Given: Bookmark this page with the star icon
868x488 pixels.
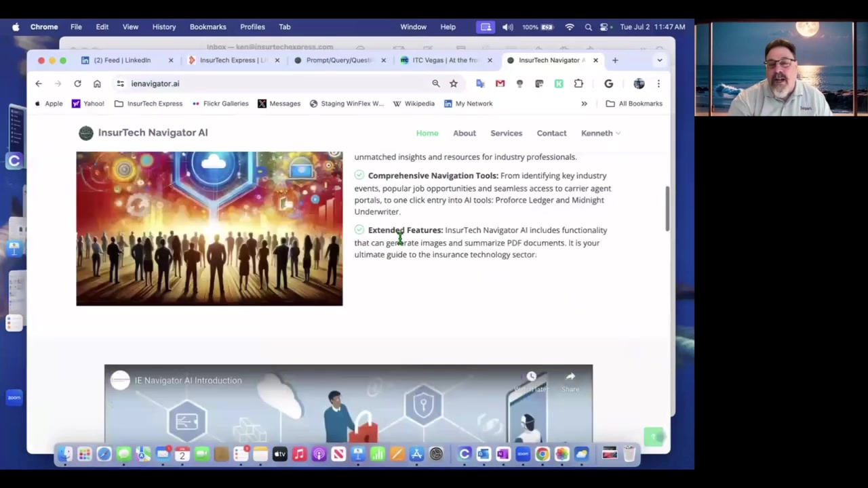Looking at the screenshot, I should pos(454,83).
